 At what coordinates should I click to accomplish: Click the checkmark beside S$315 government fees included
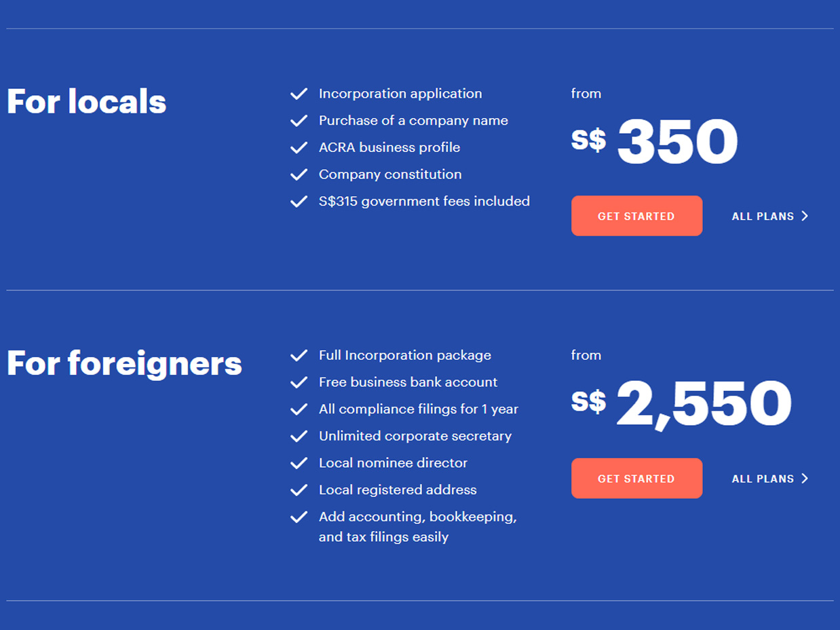tap(299, 202)
